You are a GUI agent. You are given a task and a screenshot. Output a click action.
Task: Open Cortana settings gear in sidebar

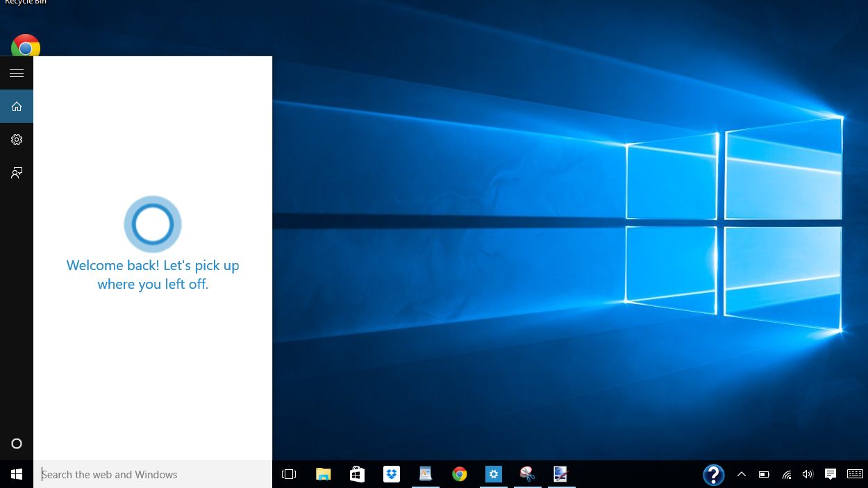coord(17,140)
